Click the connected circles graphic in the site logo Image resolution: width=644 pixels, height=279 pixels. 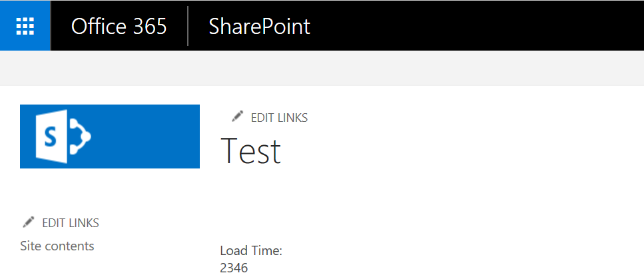coord(80,137)
